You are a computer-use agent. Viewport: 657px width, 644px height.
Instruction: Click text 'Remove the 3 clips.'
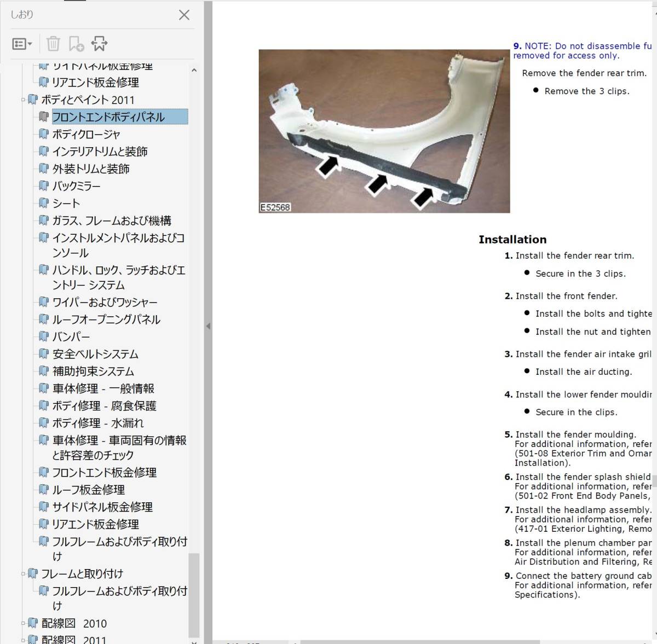tap(587, 91)
